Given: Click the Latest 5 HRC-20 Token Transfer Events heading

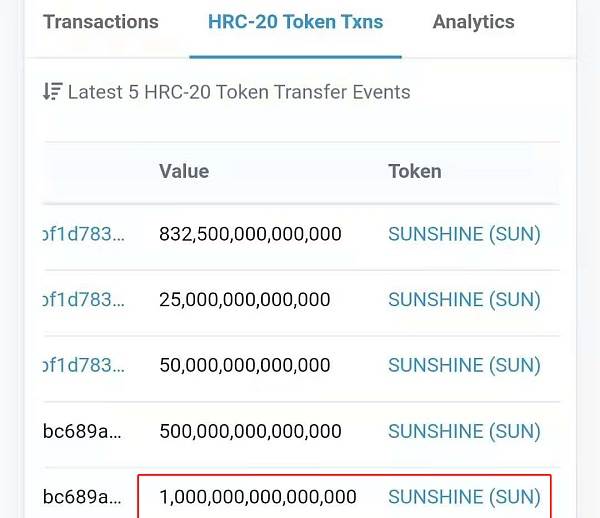Looking at the screenshot, I should click(x=239, y=92).
